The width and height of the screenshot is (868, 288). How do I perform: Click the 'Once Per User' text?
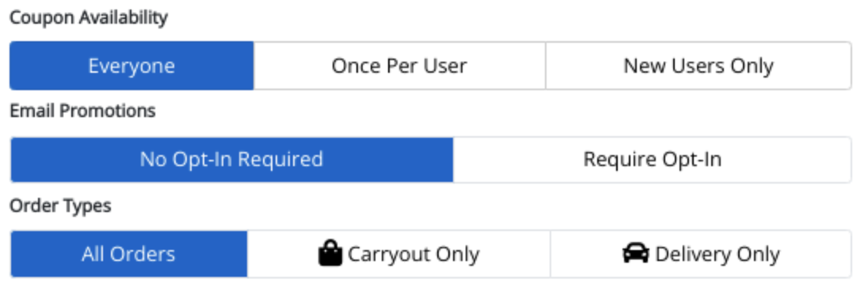[x=399, y=66]
